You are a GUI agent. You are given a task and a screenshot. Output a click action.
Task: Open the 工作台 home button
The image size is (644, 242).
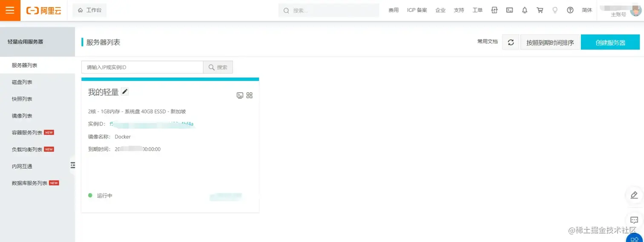89,10
